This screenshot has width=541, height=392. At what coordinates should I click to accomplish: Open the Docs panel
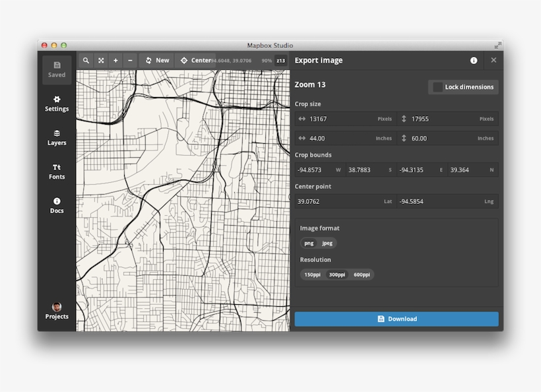click(x=56, y=205)
